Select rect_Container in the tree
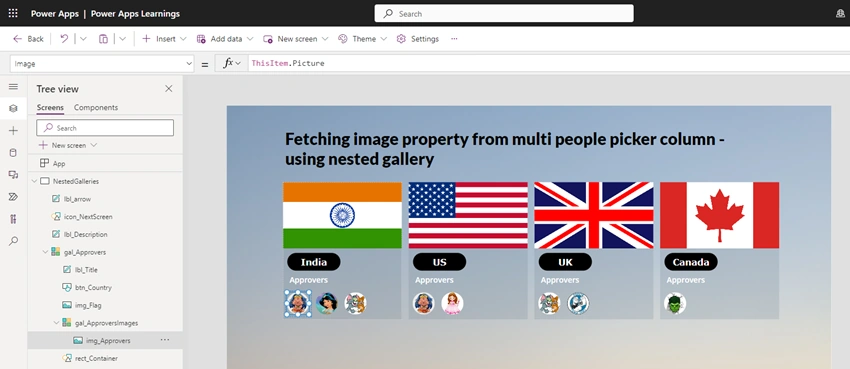Screen dimensions: 850x369 pyautogui.click(x=96, y=358)
